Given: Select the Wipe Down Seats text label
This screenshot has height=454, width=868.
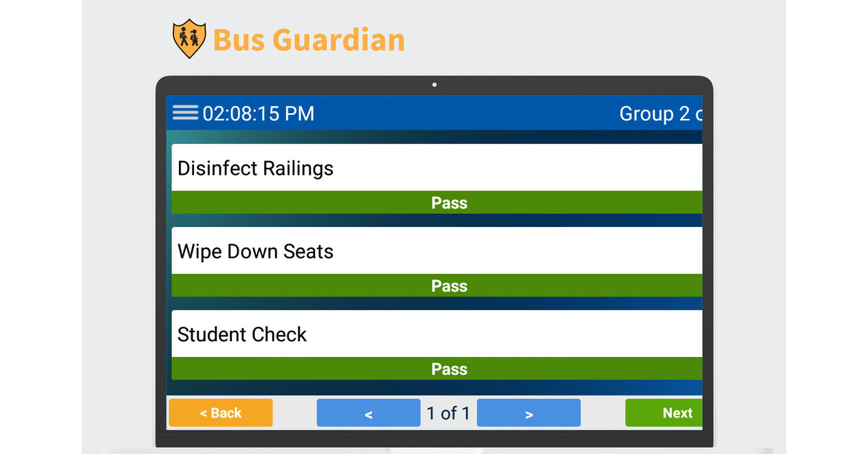Looking at the screenshot, I should [255, 251].
